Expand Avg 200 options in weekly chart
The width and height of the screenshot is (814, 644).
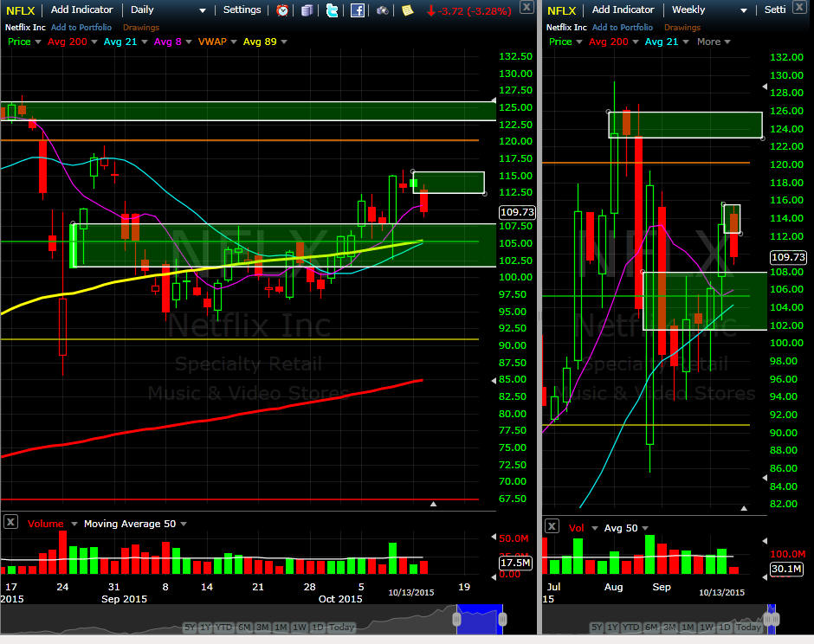(636, 42)
